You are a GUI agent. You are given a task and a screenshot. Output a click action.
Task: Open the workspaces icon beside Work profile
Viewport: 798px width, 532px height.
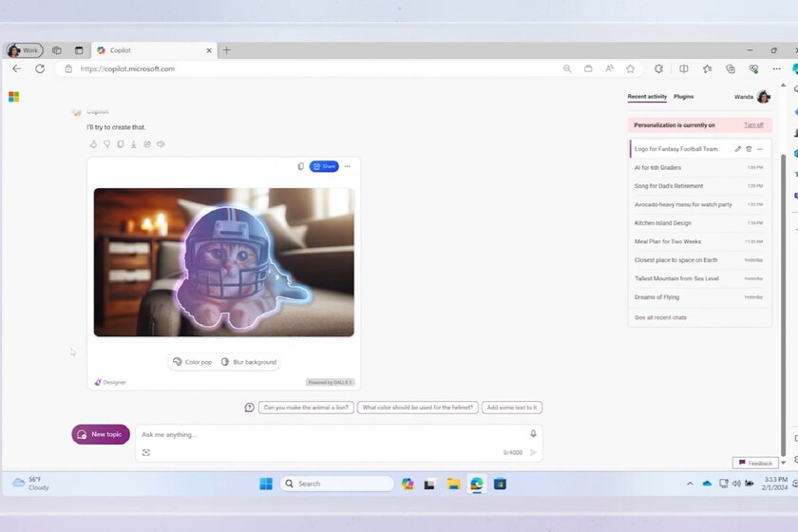pyautogui.click(x=56, y=50)
